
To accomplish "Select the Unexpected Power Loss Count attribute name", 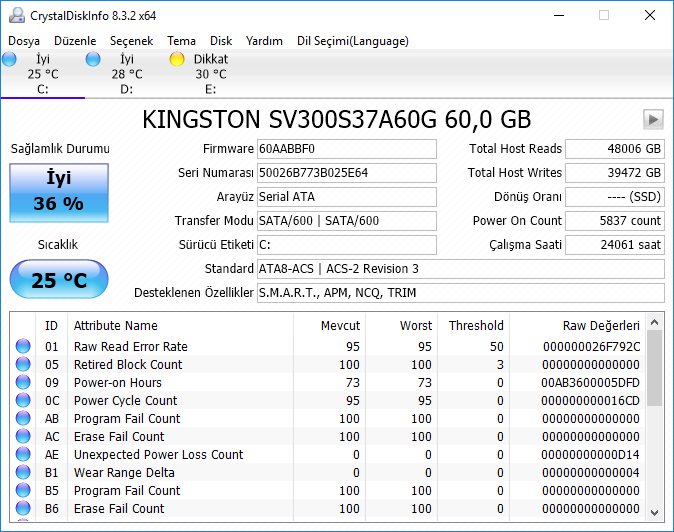I will 159,455.
